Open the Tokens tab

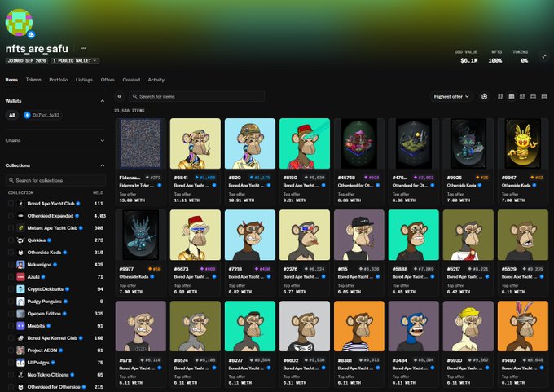pyautogui.click(x=33, y=80)
